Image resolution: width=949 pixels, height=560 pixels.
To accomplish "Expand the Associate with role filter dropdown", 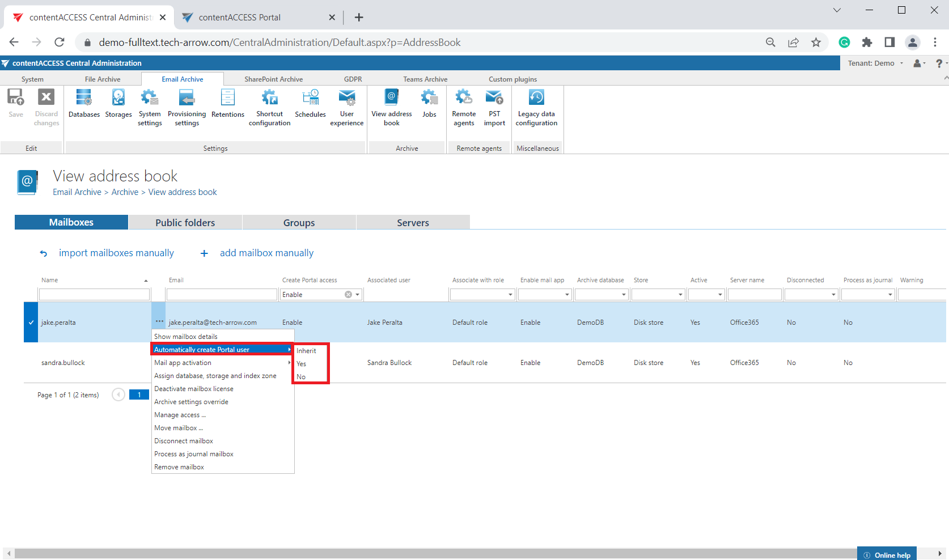I will click(510, 295).
